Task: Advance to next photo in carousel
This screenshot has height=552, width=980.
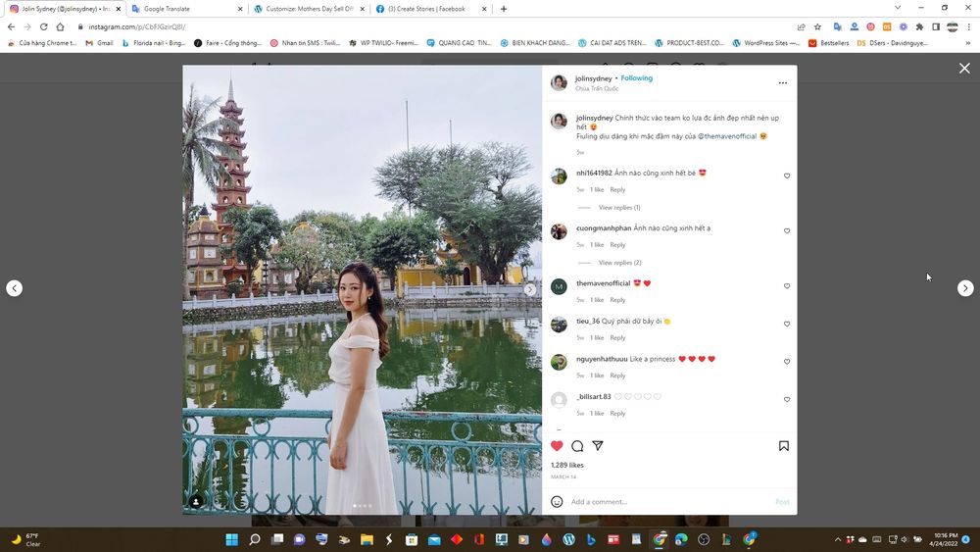Action: pos(530,289)
